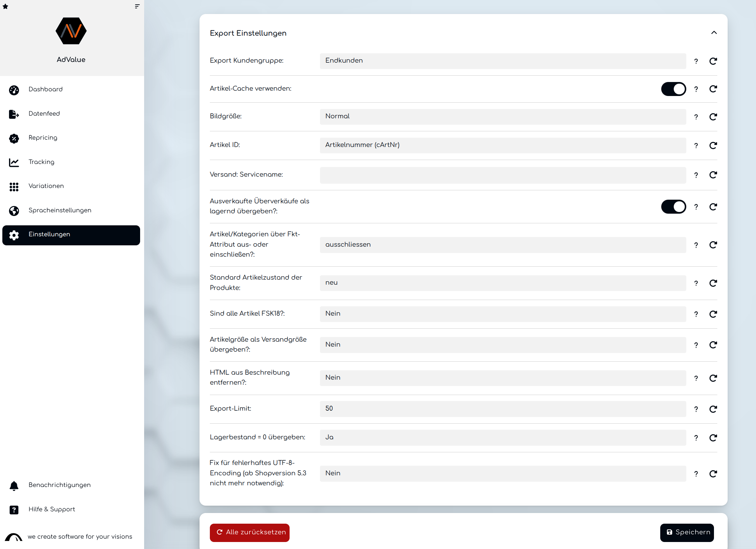Toggle Ausverkaufte Überverkäufe als lagernd switch
Image resolution: width=756 pixels, height=549 pixels.
pos(673,207)
